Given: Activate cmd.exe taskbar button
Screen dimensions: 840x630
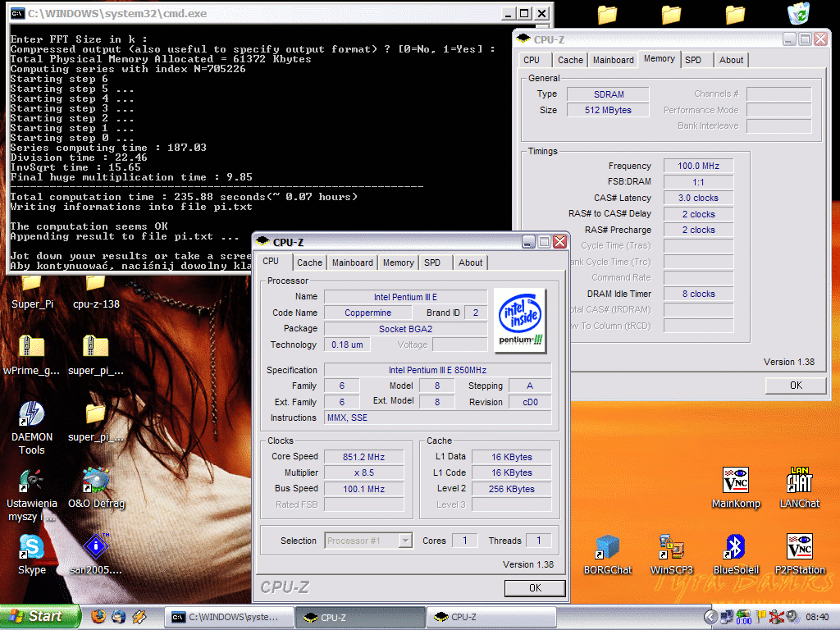Looking at the screenshot, I should pyautogui.click(x=230, y=617).
